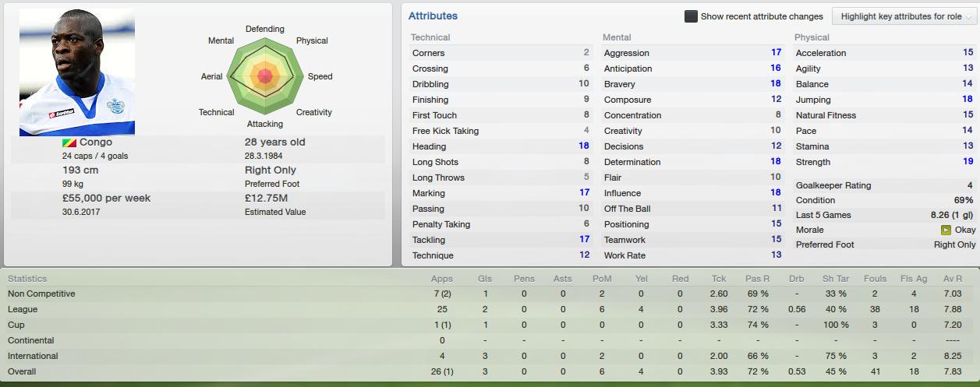Click the £55,000 per week wage text
The width and height of the screenshot is (980, 387).
point(107,198)
